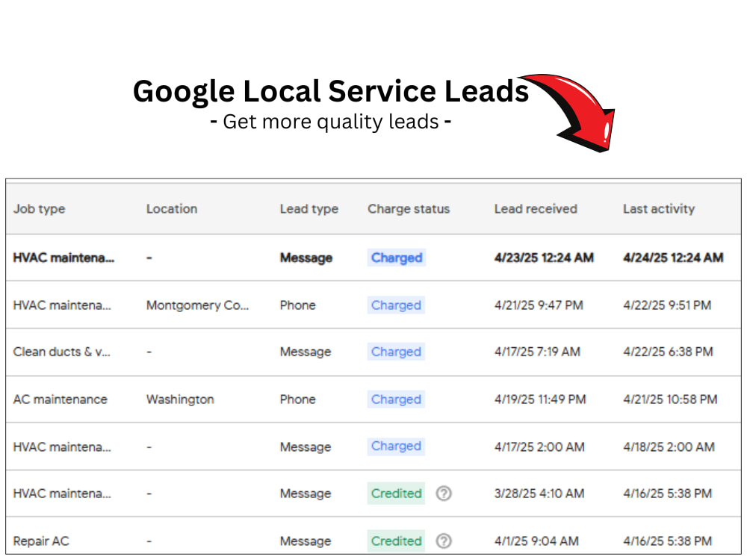
Task: Select the Montgomery Co... location cell
Action: (197, 305)
